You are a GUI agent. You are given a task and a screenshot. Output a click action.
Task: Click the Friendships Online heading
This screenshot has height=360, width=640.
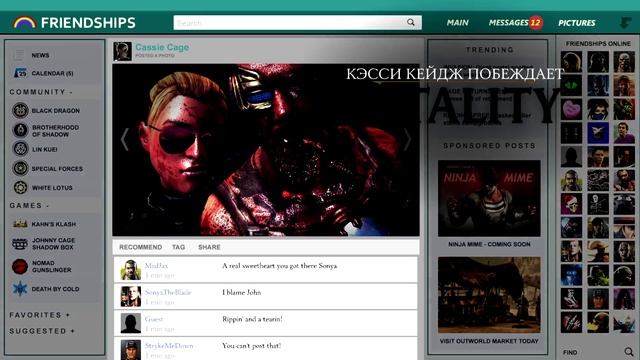tap(598, 43)
